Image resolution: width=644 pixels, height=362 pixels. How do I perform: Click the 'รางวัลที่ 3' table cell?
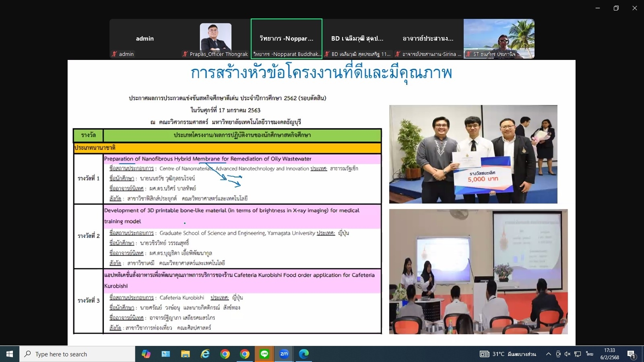(89, 301)
